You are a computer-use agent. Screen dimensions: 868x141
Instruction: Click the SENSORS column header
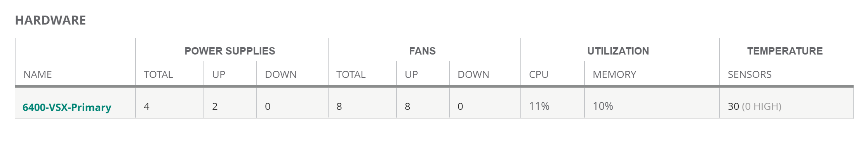750,74
